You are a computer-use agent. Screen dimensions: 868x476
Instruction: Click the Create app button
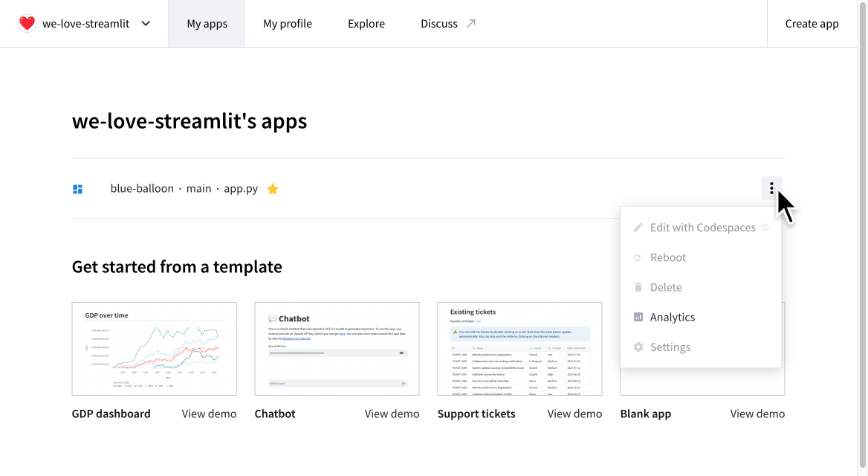812,23
